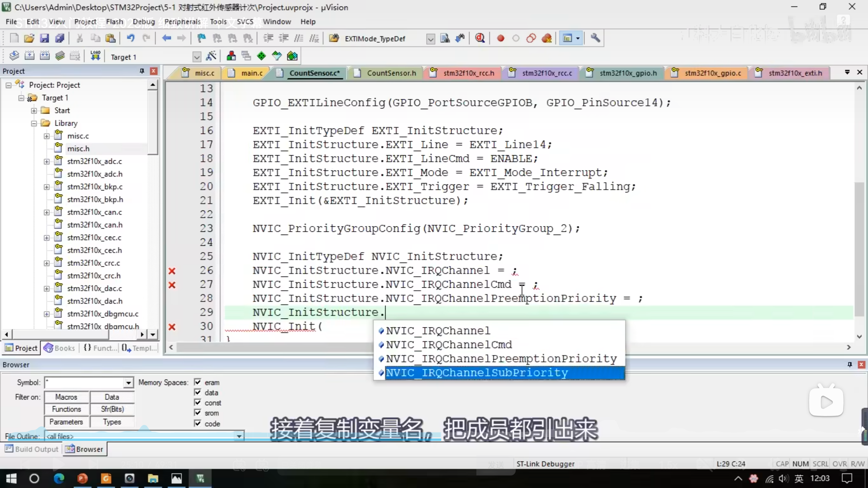
Task: Click the Undo toolbar icon
Action: [131, 38]
